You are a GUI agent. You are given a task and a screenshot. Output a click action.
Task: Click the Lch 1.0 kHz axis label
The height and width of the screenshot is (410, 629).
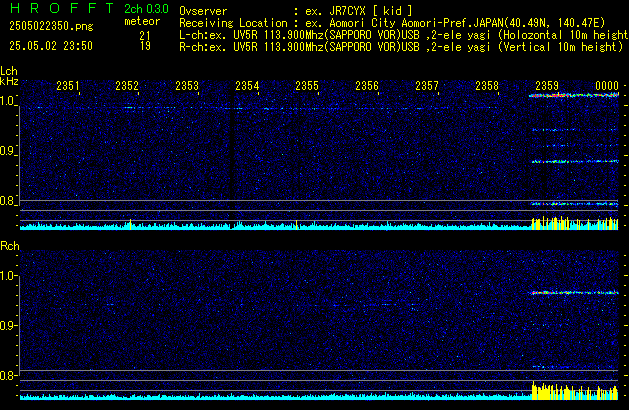point(8,101)
